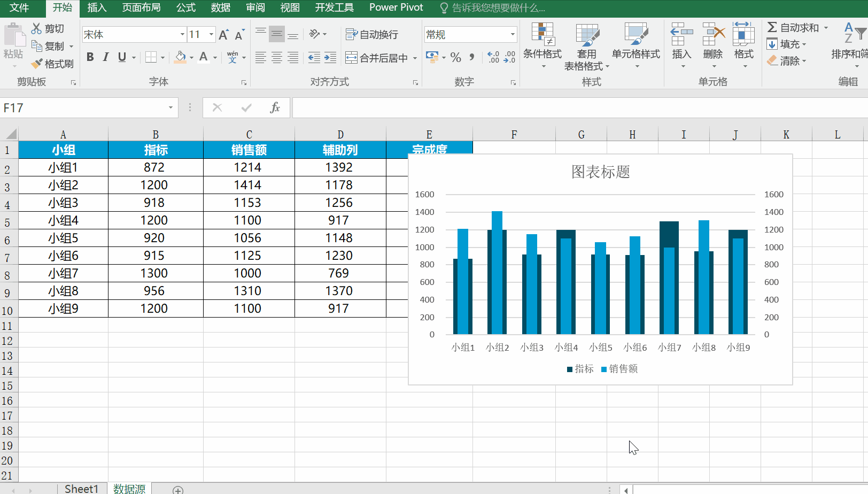Toggle italic formatting
The width and height of the screenshot is (868, 494).
coord(106,57)
